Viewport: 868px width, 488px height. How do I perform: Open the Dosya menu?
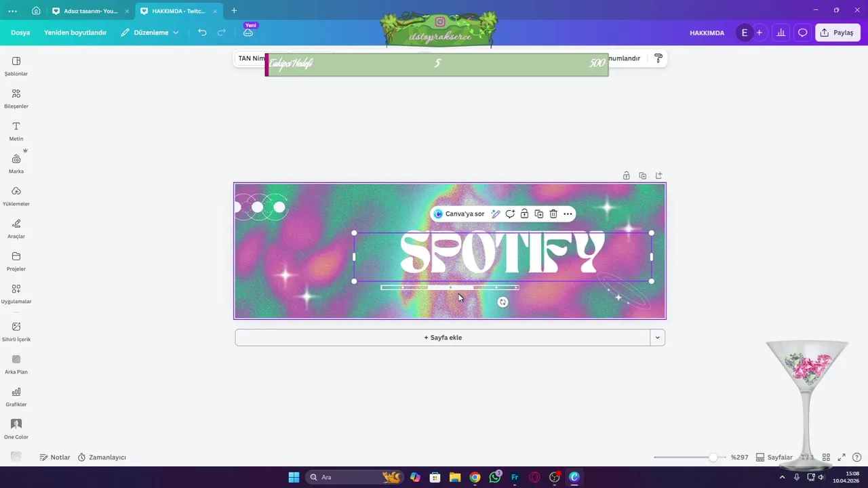[x=20, y=33]
